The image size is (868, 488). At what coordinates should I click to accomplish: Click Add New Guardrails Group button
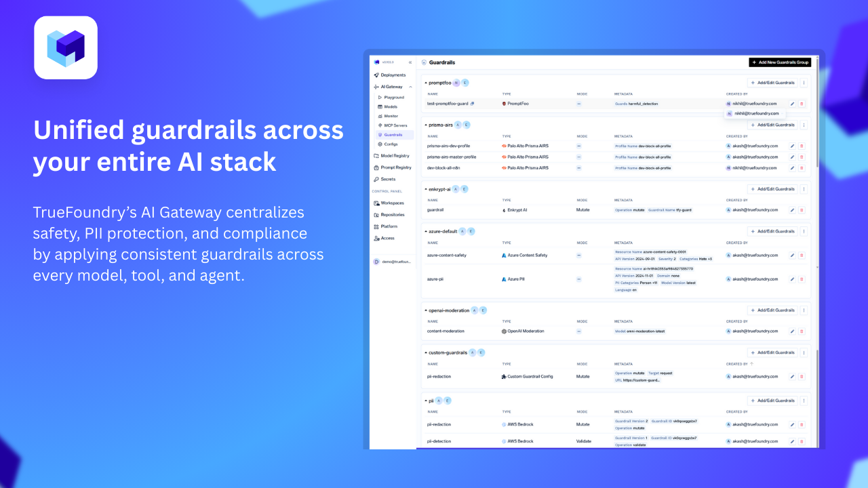(780, 62)
